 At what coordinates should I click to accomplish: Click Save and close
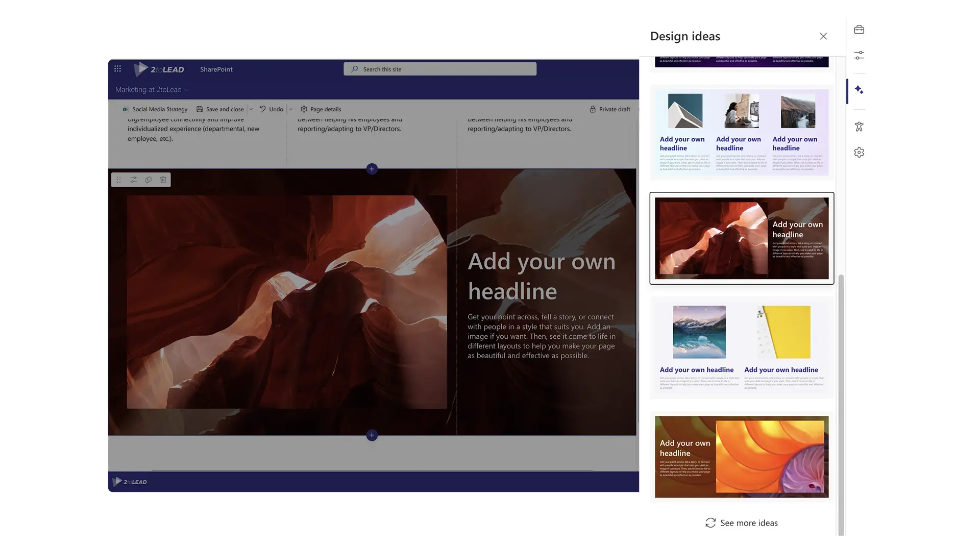[225, 109]
